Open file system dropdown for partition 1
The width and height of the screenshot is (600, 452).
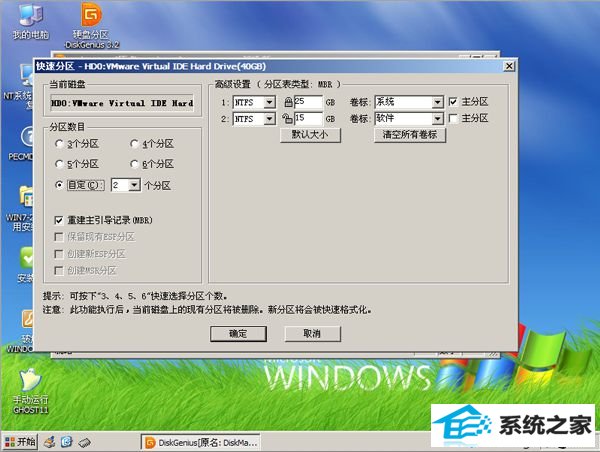pyautogui.click(x=269, y=102)
